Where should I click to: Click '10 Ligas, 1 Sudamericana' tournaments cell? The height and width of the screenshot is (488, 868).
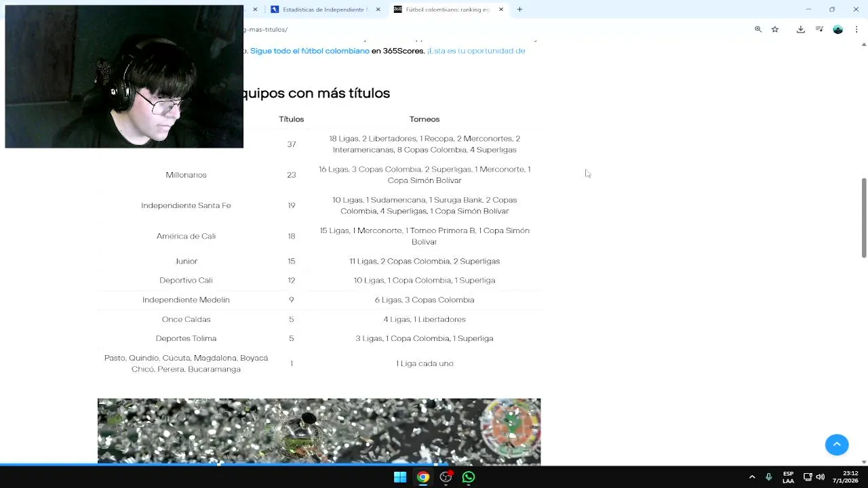point(425,205)
